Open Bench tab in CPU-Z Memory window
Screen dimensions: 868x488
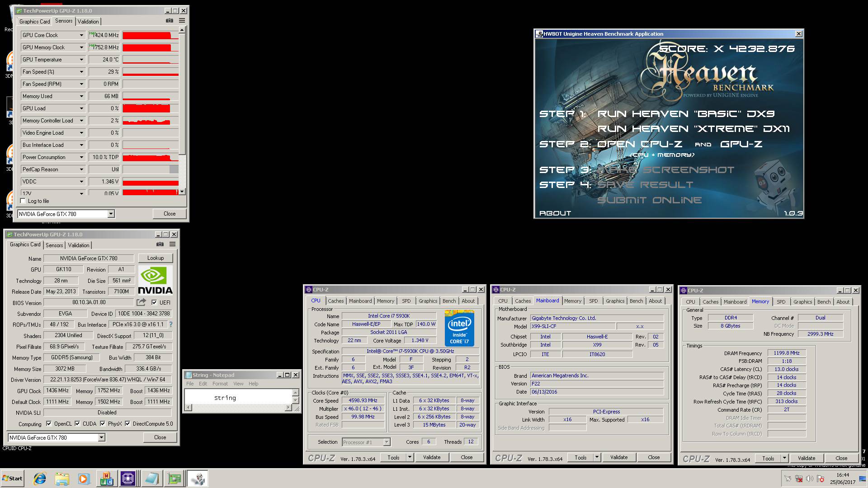(824, 302)
